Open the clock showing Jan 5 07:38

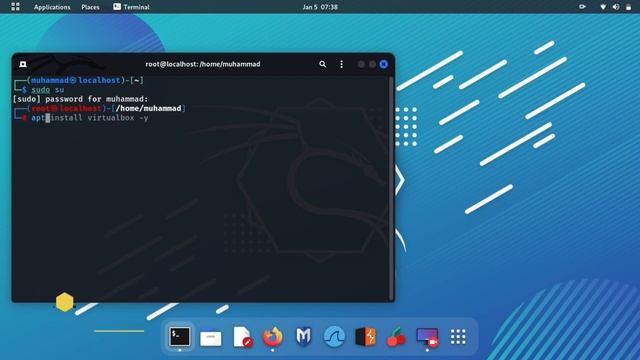click(x=320, y=7)
